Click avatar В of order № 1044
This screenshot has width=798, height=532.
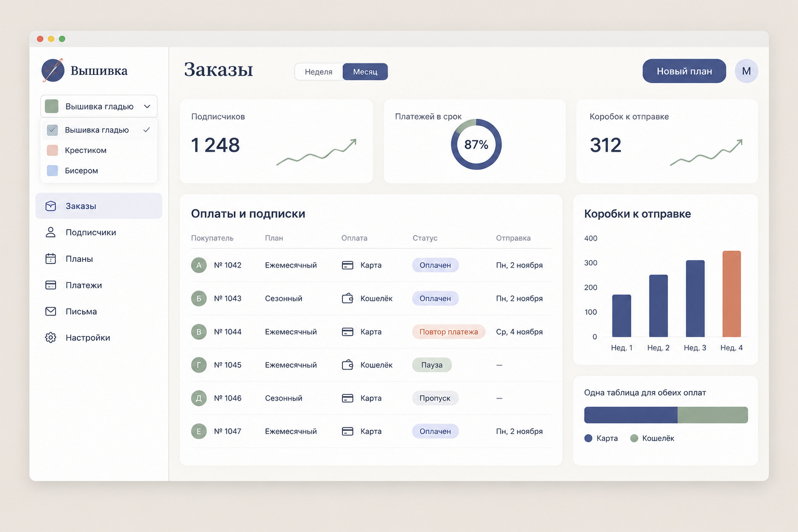click(x=199, y=332)
